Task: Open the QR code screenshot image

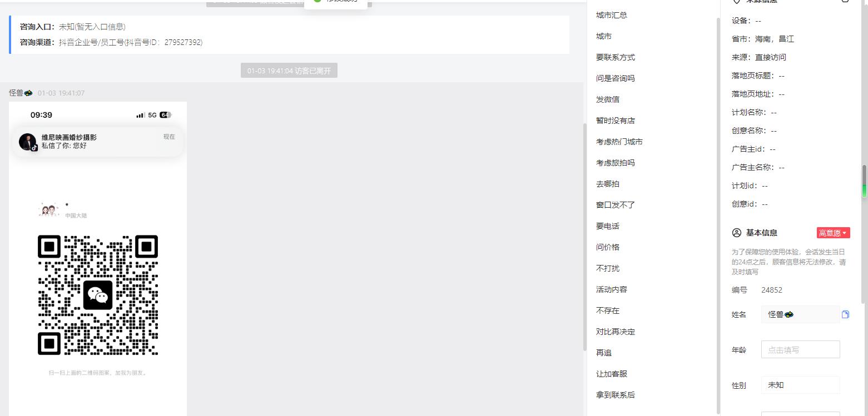Action: tap(98, 259)
